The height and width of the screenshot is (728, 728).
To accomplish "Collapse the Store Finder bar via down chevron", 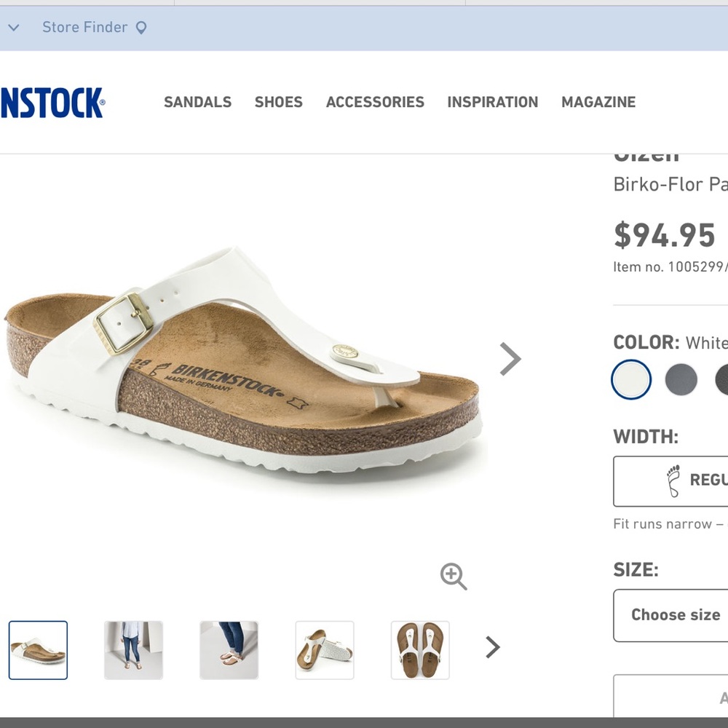I will point(13,27).
